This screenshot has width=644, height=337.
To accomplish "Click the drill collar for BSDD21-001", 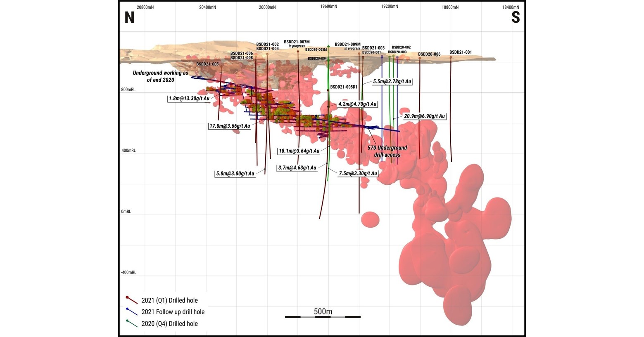I will click(x=450, y=58).
